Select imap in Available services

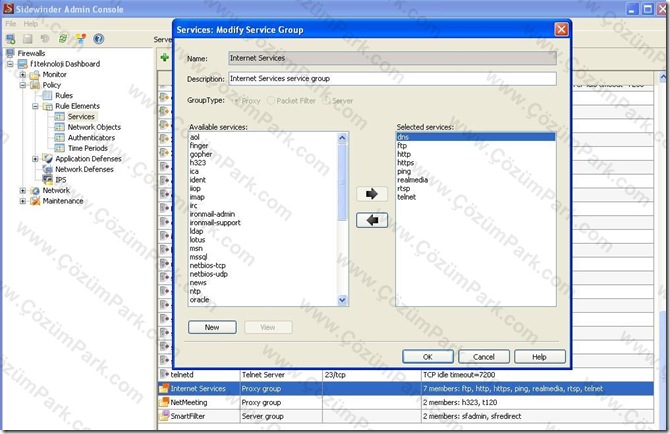coord(197,197)
